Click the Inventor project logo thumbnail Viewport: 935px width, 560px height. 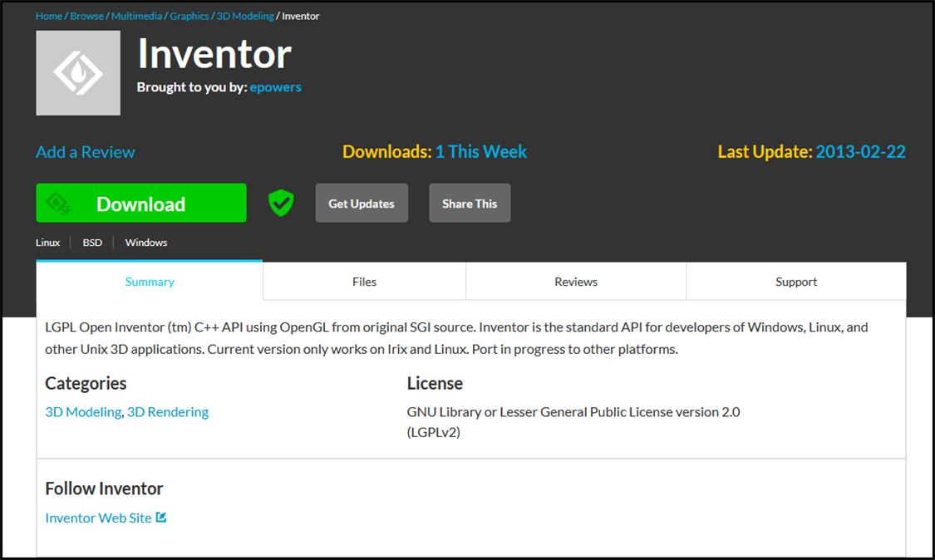pyautogui.click(x=78, y=73)
